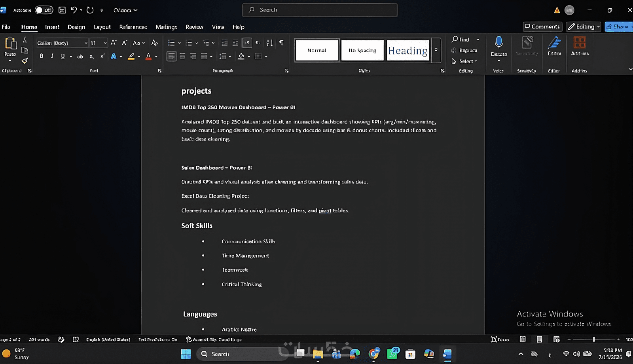
Task: Open the File menu
Action: click(6, 27)
